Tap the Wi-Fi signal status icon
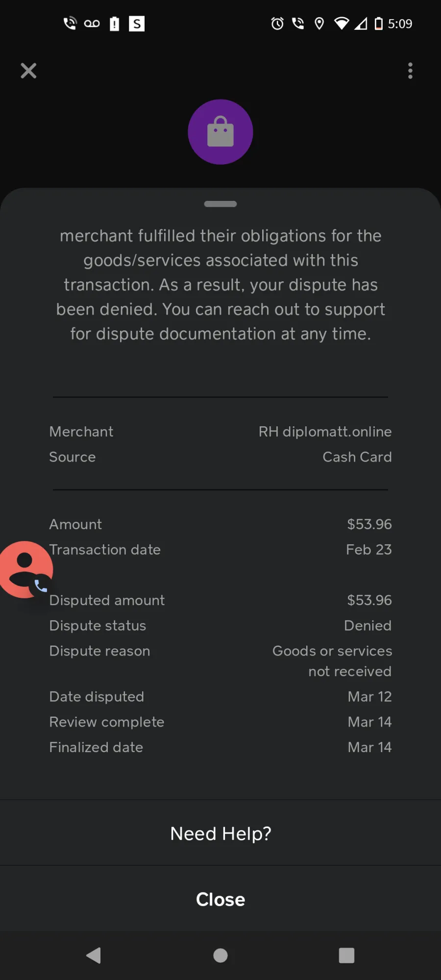Viewport: 441px width, 980px height. point(342,24)
